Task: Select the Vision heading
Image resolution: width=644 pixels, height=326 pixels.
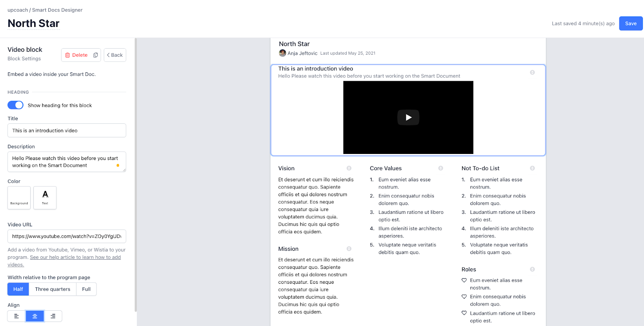Action: point(286,168)
